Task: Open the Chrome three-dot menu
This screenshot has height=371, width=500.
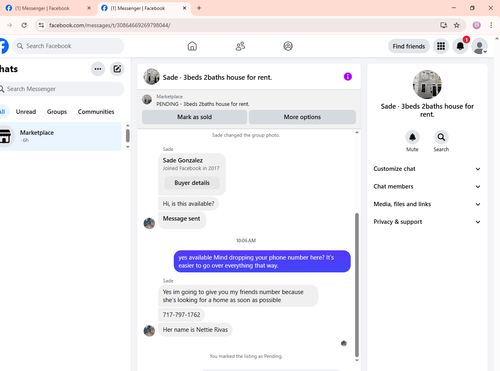Action: [x=491, y=25]
